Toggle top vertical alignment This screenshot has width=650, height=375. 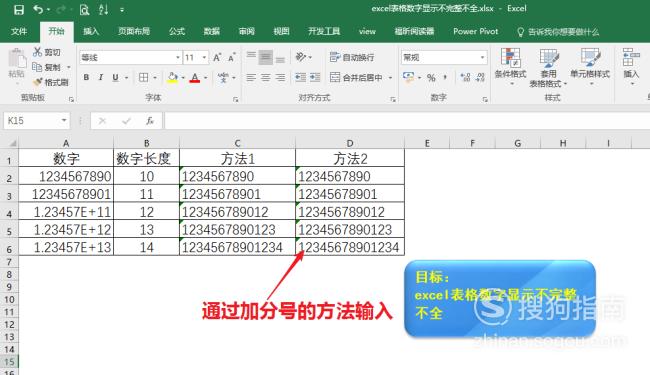[x=251, y=57]
